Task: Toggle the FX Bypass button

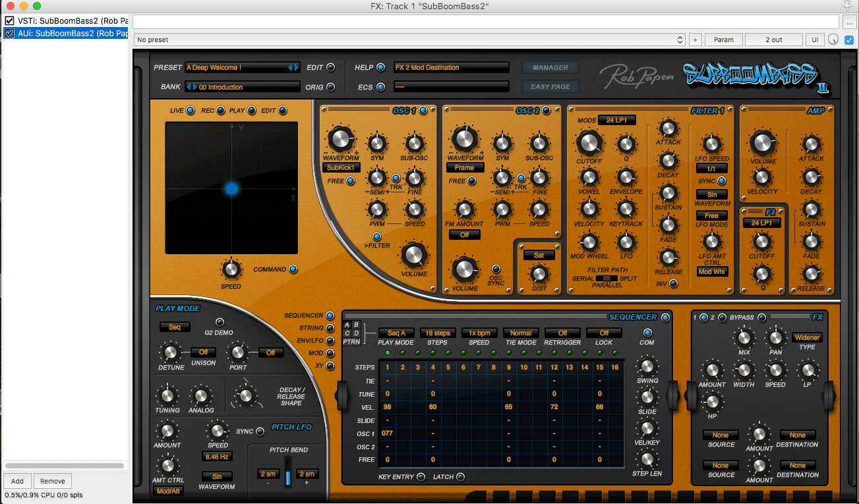Action: click(762, 318)
